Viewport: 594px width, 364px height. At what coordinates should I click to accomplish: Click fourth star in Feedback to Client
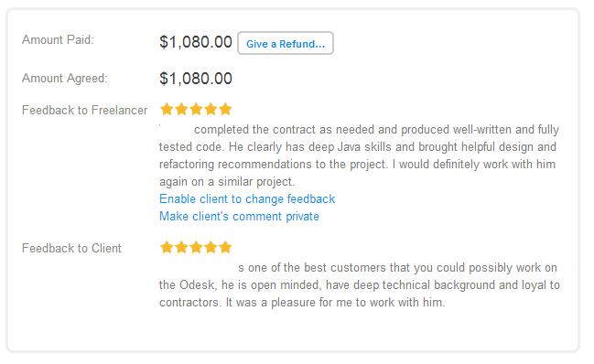coord(211,248)
